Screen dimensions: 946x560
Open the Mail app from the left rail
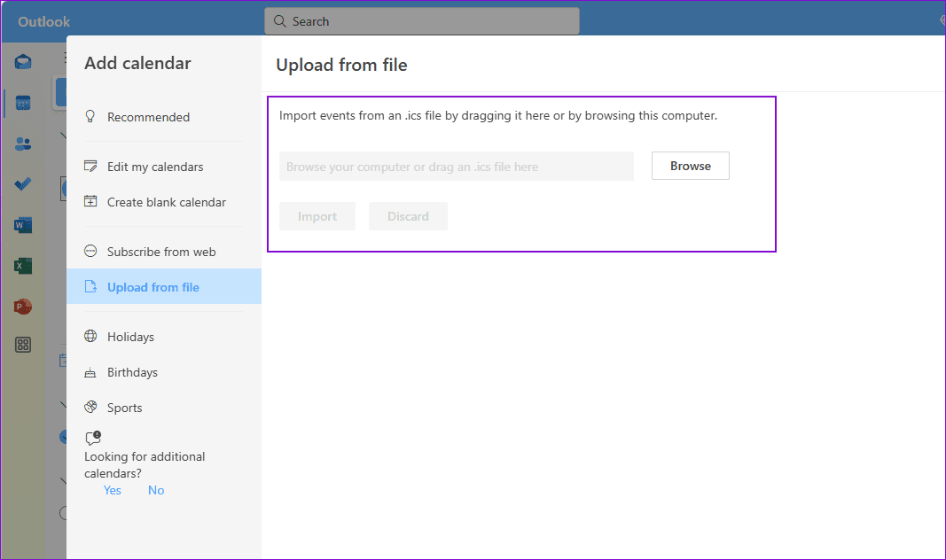click(x=22, y=60)
